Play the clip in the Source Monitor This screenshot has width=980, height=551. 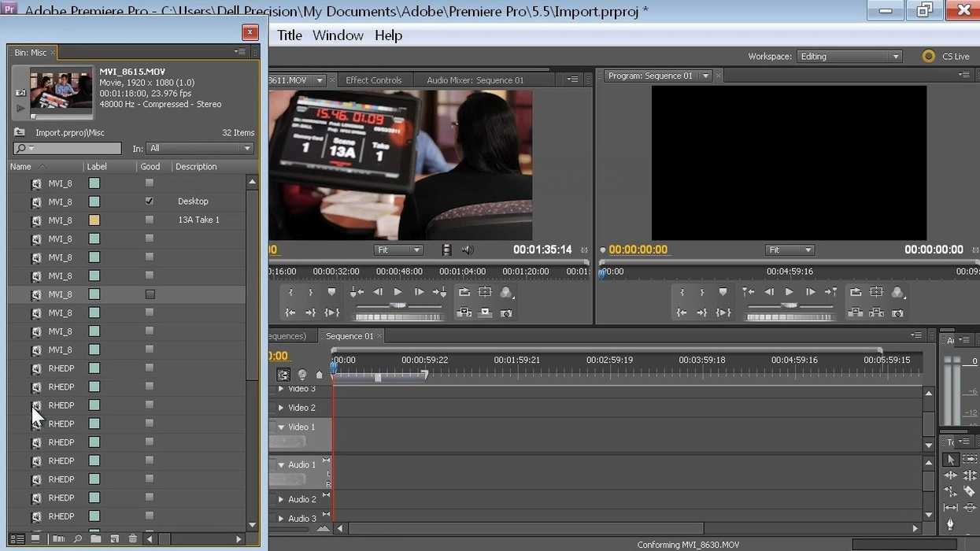click(x=398, y=292)
